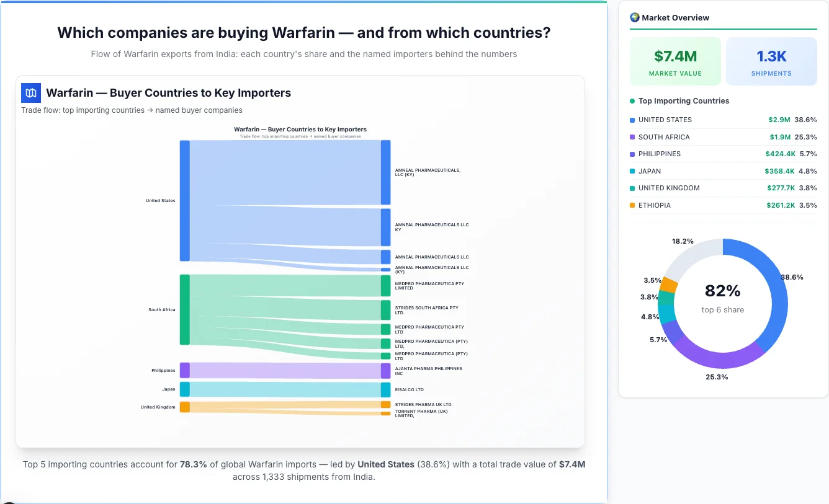Click the orange square marker for ETHIOPIA

click(633, 205)
